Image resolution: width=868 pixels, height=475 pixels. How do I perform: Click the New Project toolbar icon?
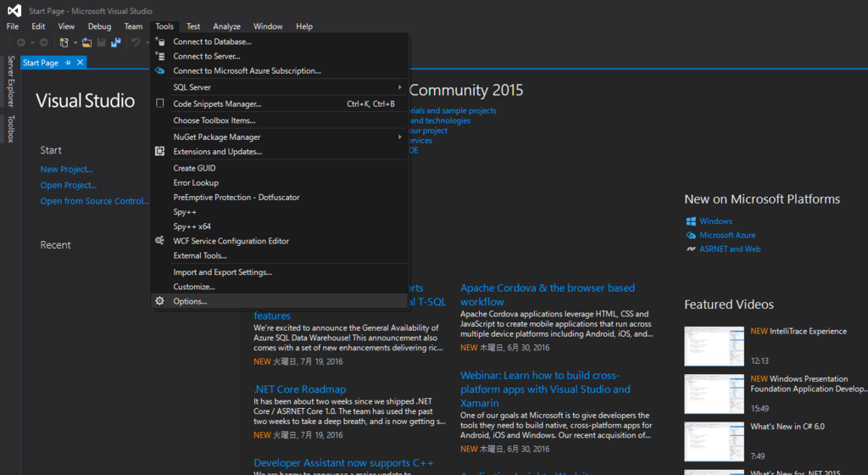(x=64, y=42)
